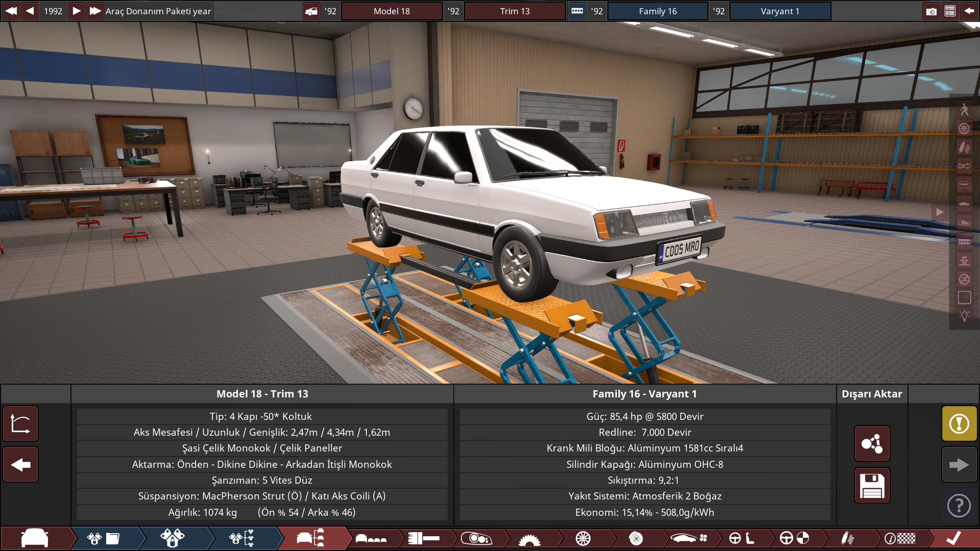
Task: Select the brake disc tab in the bottom bar
Action: pyautogui.click(x=636, y=539)
